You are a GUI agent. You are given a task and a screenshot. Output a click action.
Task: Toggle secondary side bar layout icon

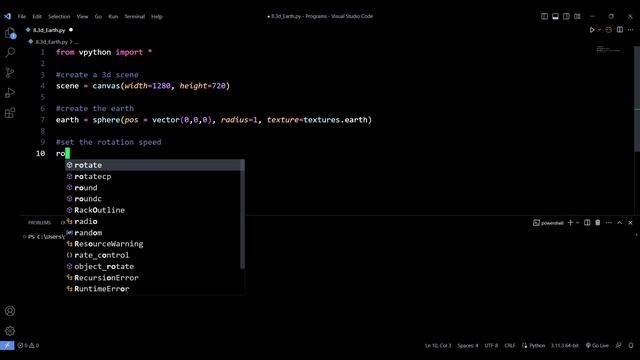click(x=566, y=16)
